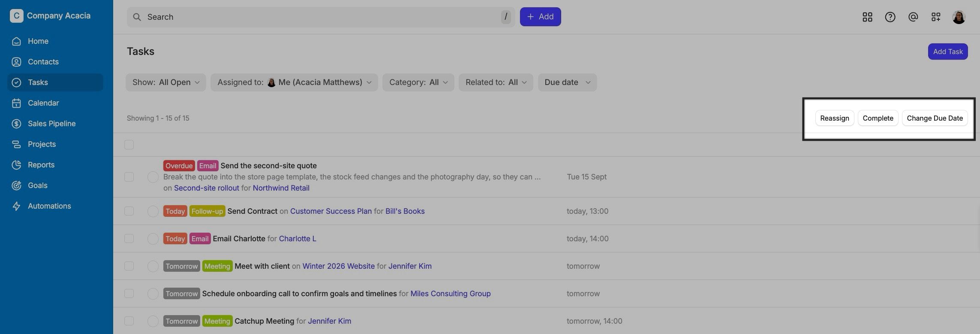
Task: Tick checkbox for Email Charlotte task
Action: 129,239
